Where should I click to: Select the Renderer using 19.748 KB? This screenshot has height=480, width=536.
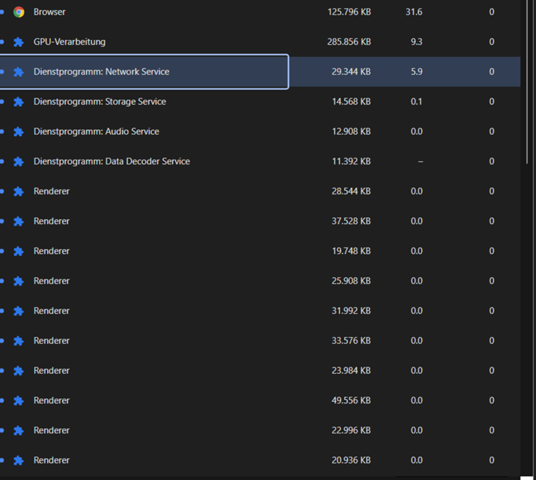(260, 251)
